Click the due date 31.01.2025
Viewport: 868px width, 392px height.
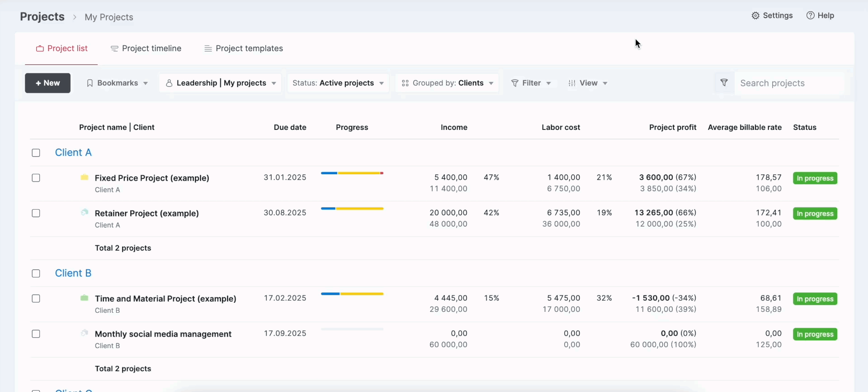[285, 177]
